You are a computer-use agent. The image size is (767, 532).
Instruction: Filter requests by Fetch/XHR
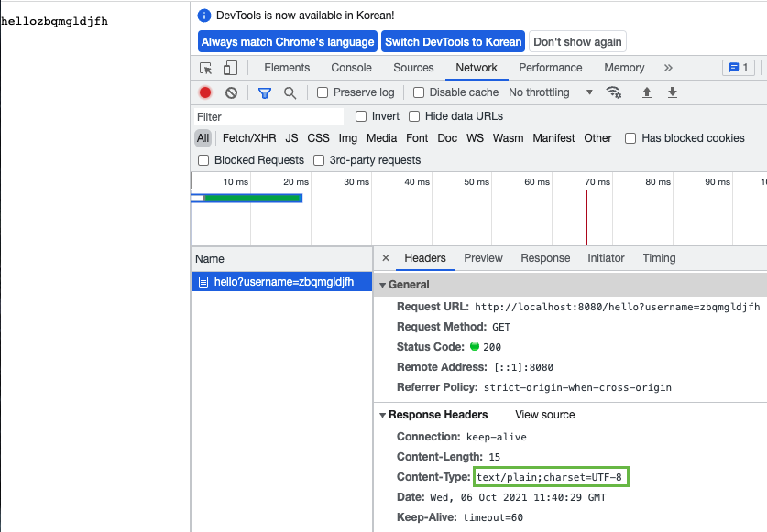(x=249, y=138)
